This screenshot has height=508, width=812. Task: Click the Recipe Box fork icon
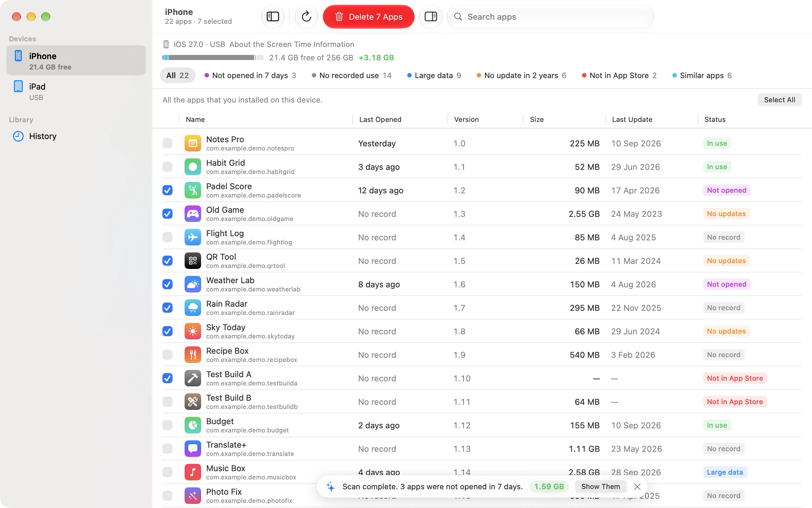coord(193,355)
